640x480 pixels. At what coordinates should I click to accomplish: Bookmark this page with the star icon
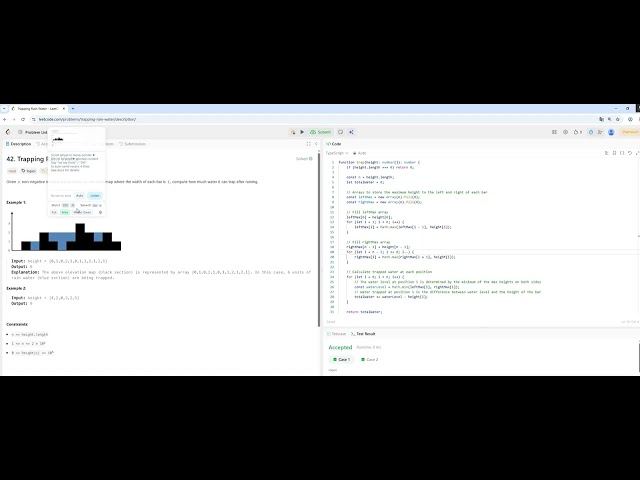pyautogui.click(x=618, y=119)
